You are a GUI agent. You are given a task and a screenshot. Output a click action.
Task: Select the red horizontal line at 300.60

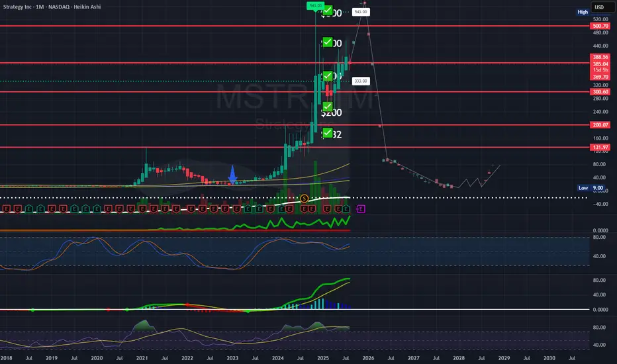[295, 92]
